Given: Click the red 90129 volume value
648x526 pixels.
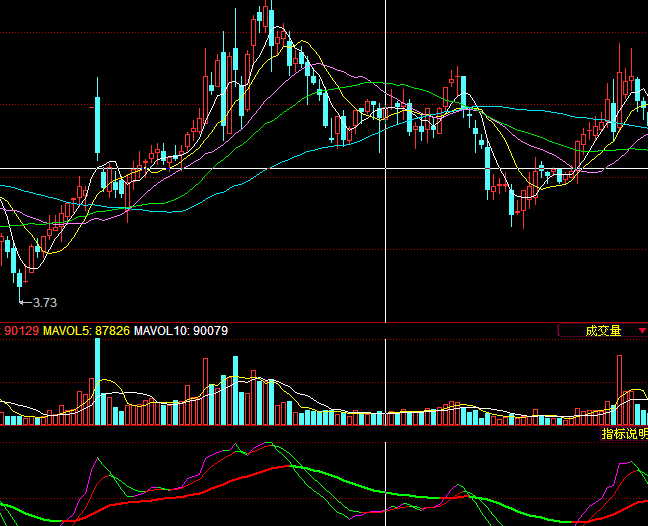Looking at the screenshot, I should [x=21, y=331].
